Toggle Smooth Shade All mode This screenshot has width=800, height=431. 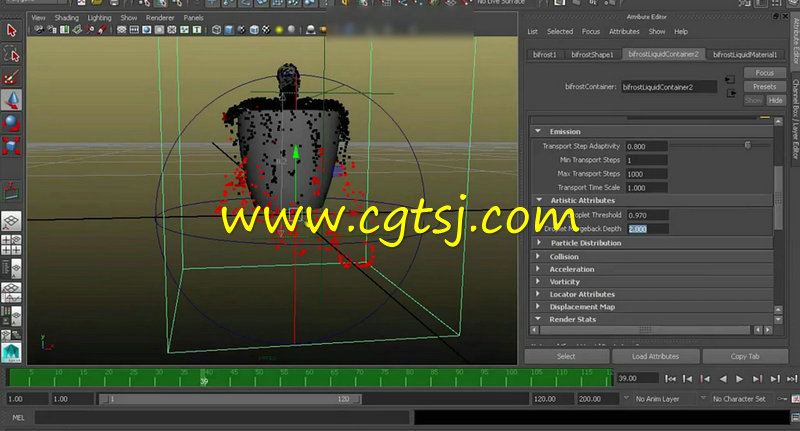229,30
